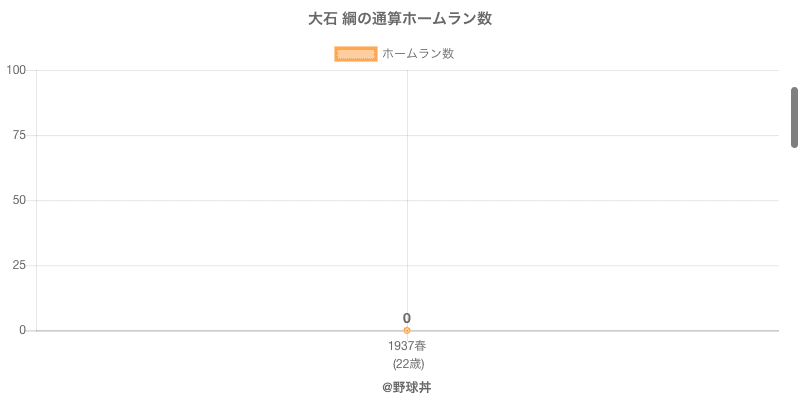
Task: Click the empty plot area left of the center gridline
Action: point(220,230)
